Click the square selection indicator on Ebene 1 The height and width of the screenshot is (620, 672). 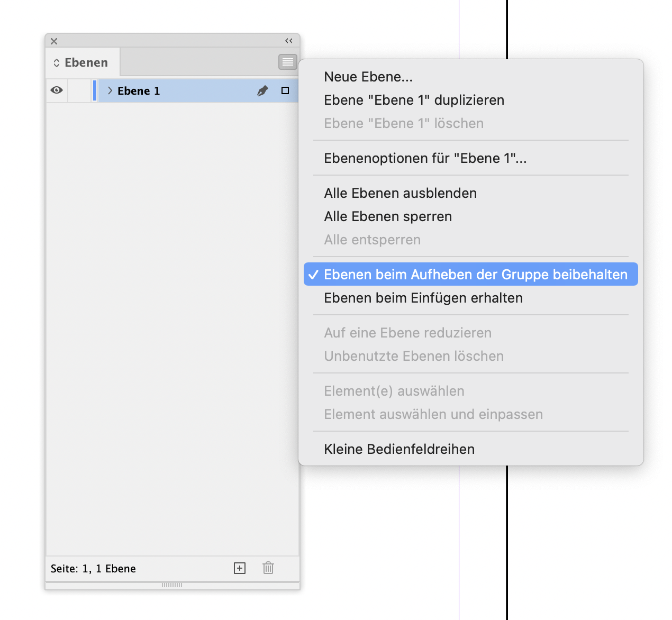(x=284, y=90)
